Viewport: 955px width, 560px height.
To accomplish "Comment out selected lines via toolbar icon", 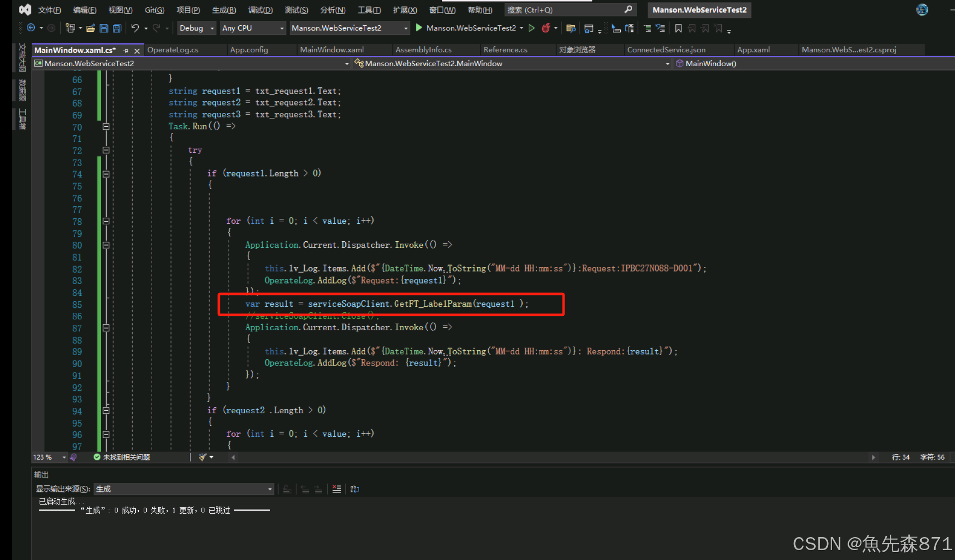I will pyautogui.click(x=647, y=28).
